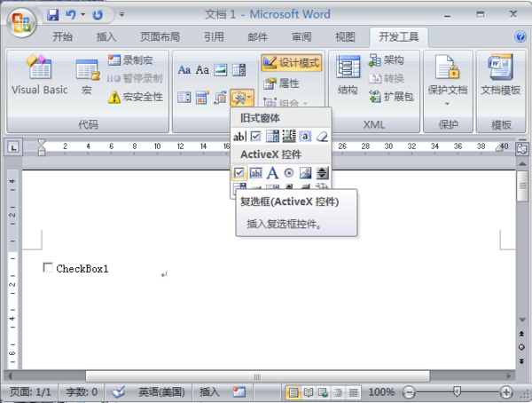
Task: Insert ActiveX text box control
Action: coord(256,173)
